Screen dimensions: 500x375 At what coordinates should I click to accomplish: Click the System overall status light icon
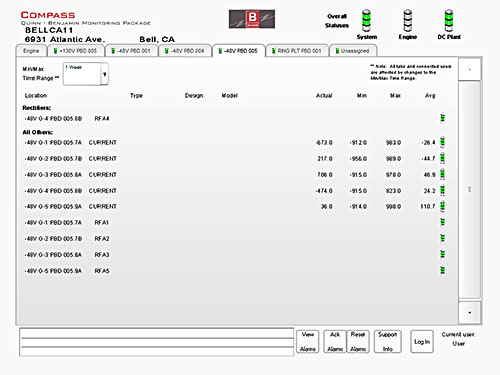pyautogui.click(x=366, y=21)
